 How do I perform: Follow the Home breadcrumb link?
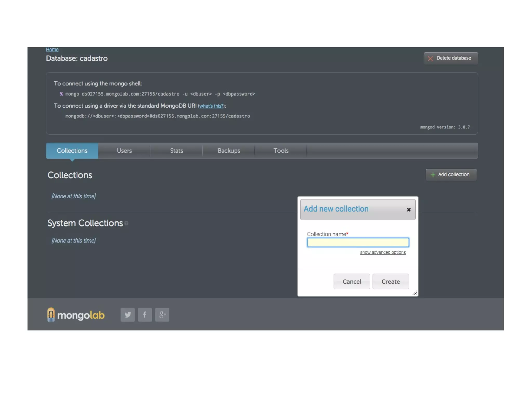pos(52,49)
